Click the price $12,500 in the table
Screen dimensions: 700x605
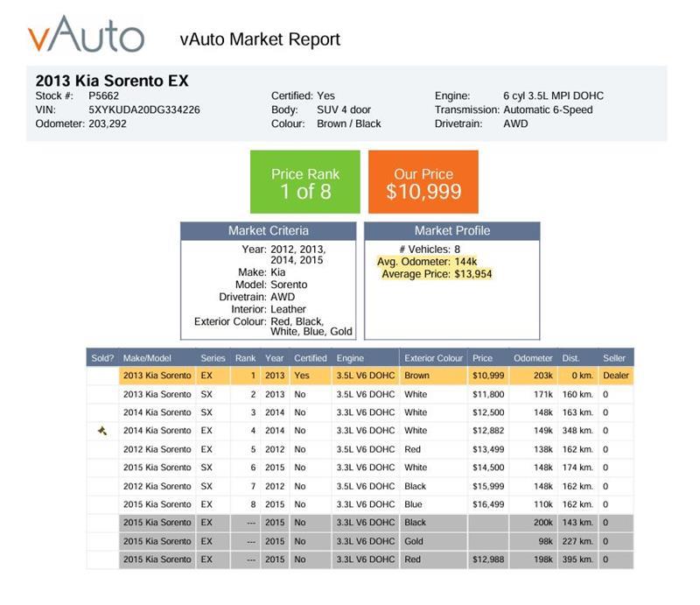click(488, 412)
